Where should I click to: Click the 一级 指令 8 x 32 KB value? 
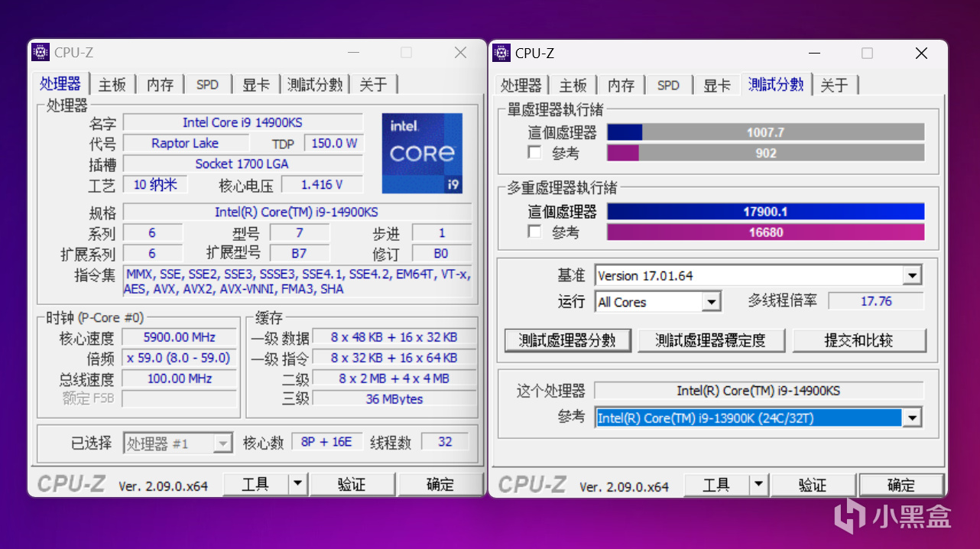coord(394,358)
